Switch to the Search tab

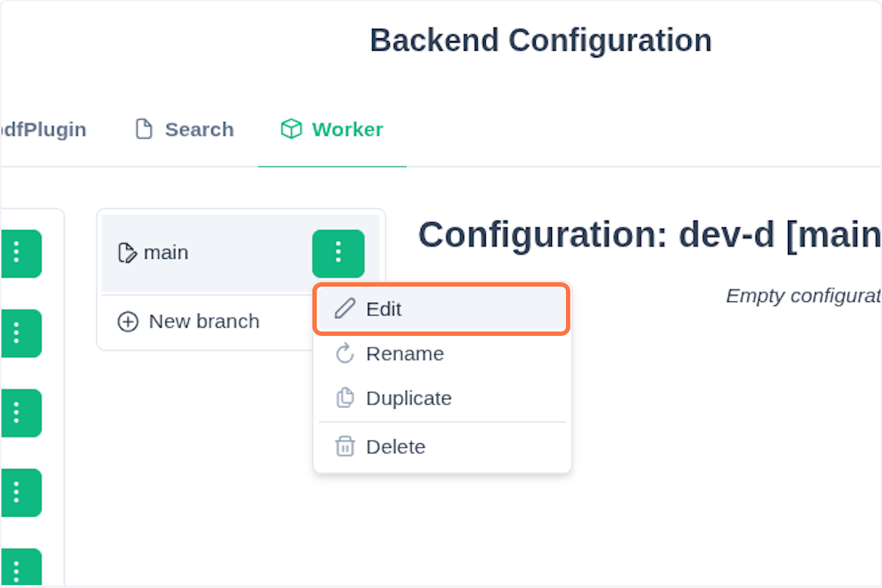pyautogui.click(x=185, y=129)
